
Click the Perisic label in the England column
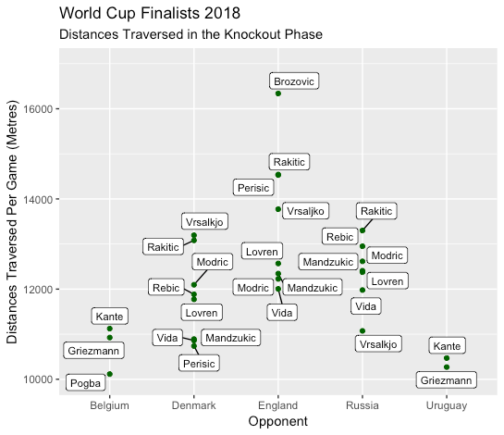(x=253, y=188)
